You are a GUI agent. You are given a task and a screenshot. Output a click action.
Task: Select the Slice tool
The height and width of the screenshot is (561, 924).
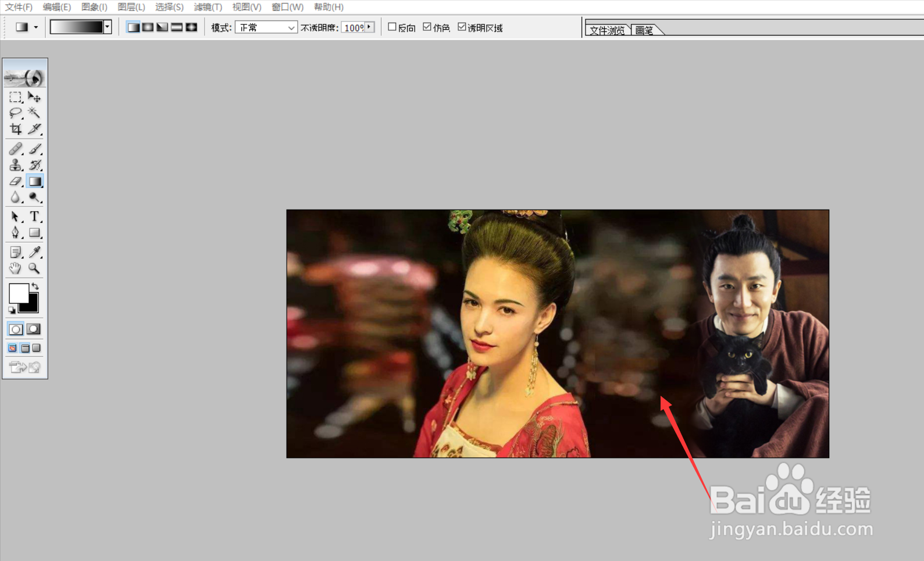tap(34, 129)
